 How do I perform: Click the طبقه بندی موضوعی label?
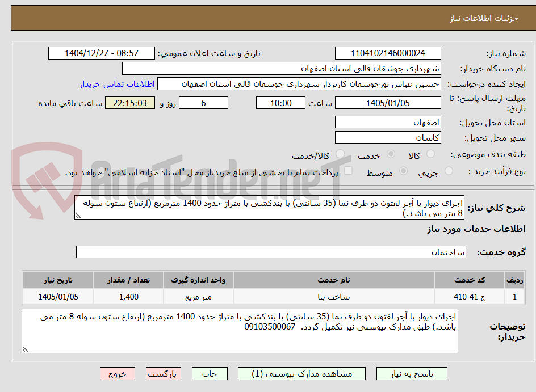pyautogui.click(x=488, y=155)
